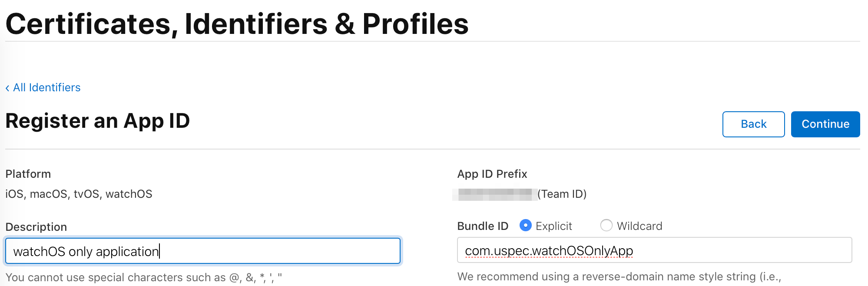The image size is (868, 286).
Task: Click the reverse-domain recommendation text
Action: pyautogui.click(x=620, y=276)
